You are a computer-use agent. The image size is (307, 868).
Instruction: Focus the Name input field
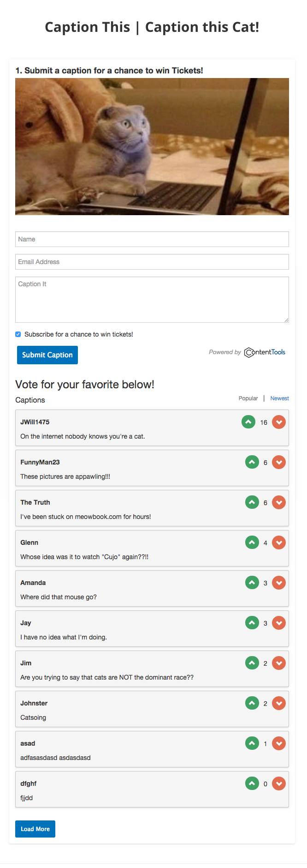(152, 239)
